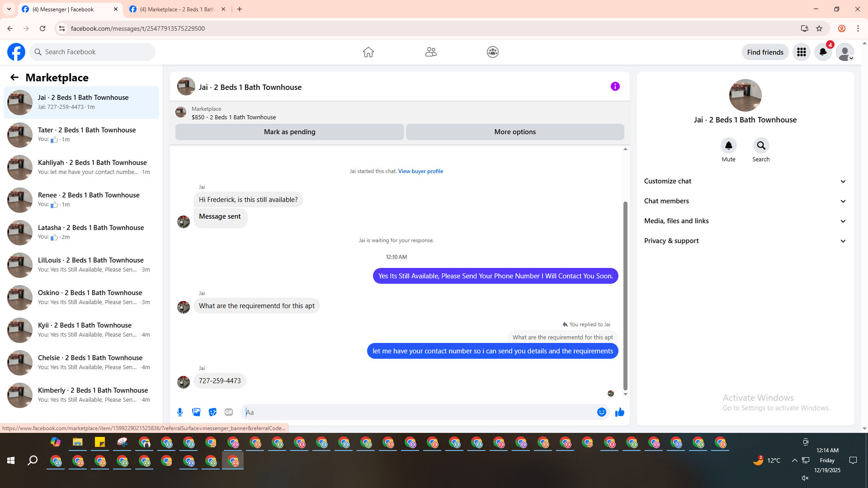This screenshot has width=868, height=488.
Task: Open the notifications bell
Action: [x=823, y=52]
